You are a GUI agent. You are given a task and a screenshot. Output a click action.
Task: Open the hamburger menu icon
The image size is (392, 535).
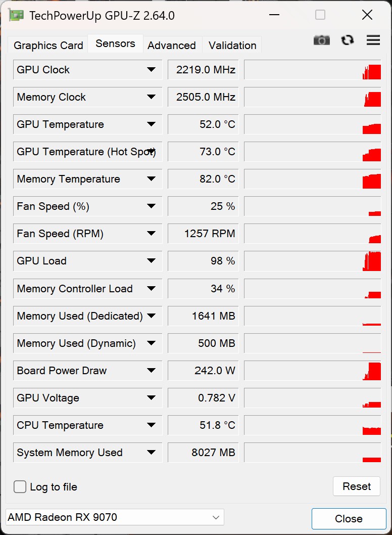373,40
